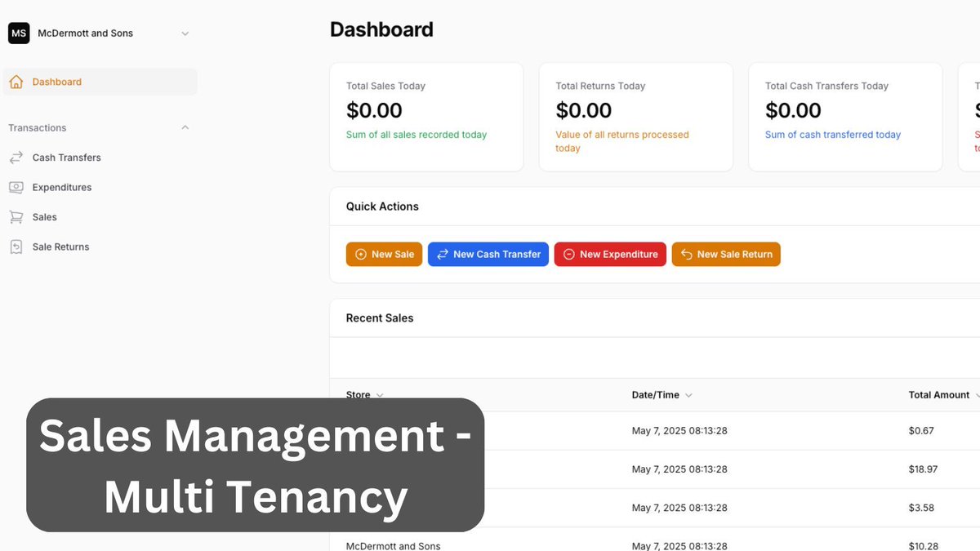Click the Recent Sales section heading

tap(380, 318)
